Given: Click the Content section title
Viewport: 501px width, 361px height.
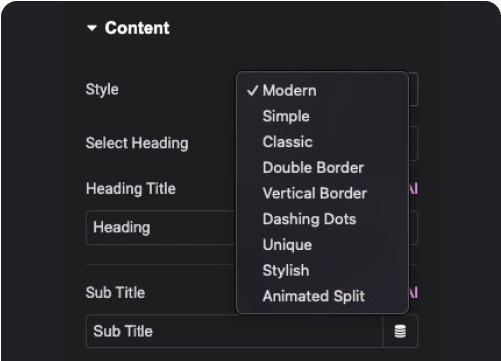Looking at the screenshot, I should tap(137, 28).
